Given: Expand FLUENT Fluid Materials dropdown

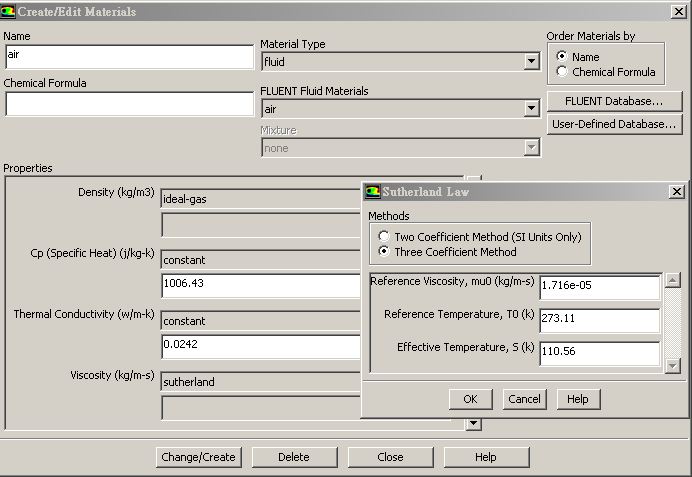Looking at the screenshot, I should click(531, 109).
